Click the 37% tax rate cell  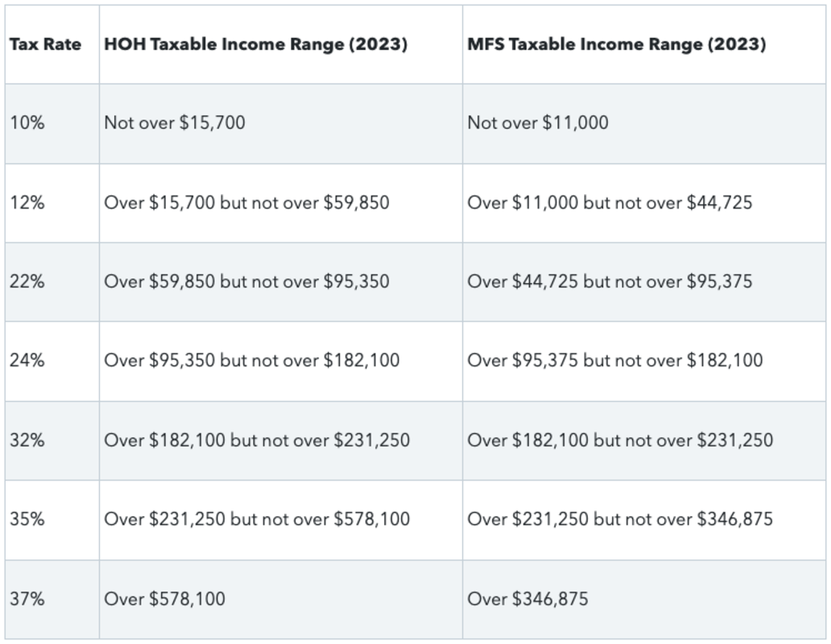(x=27, y=599)
